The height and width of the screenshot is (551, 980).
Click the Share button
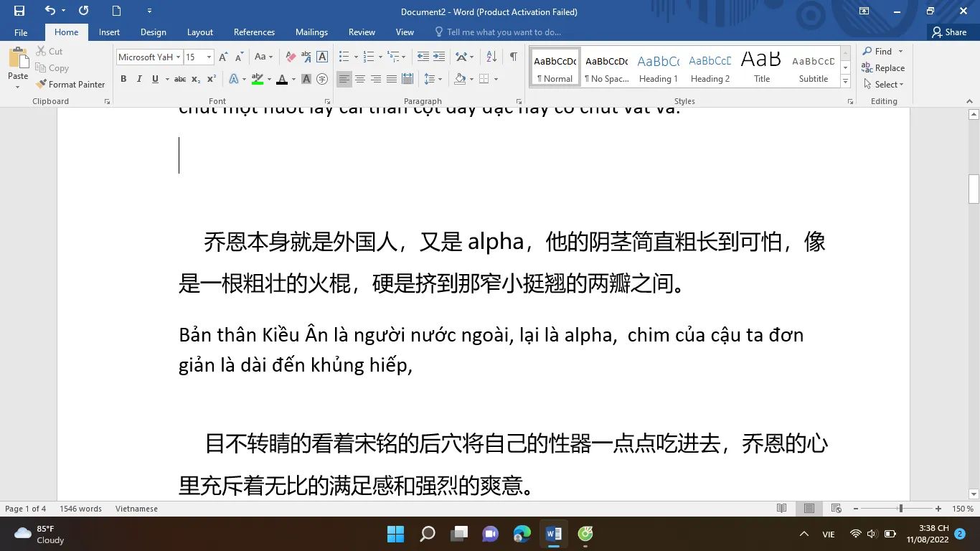coord(948,32)
